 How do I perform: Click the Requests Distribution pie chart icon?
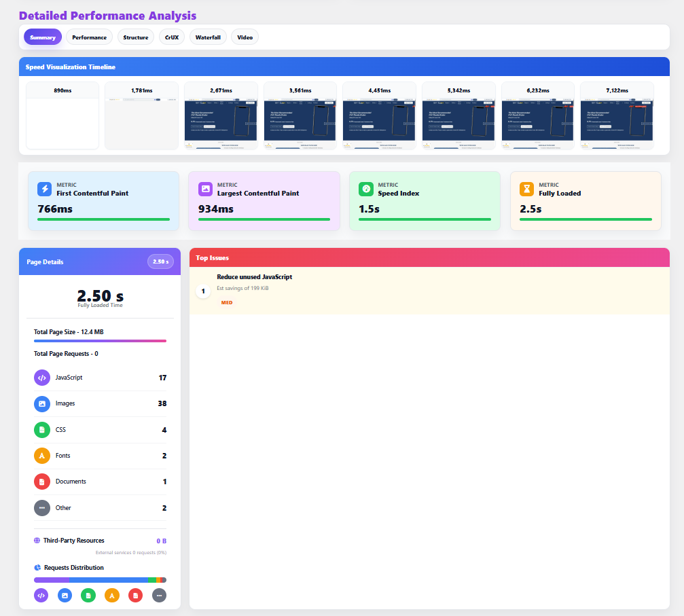coord(37,568)
